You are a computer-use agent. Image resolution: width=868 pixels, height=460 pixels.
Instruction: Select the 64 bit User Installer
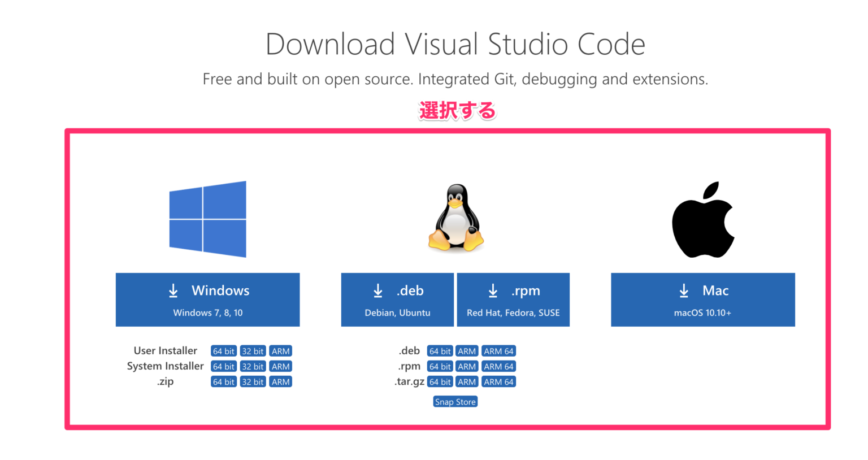[x=223, y=350]
